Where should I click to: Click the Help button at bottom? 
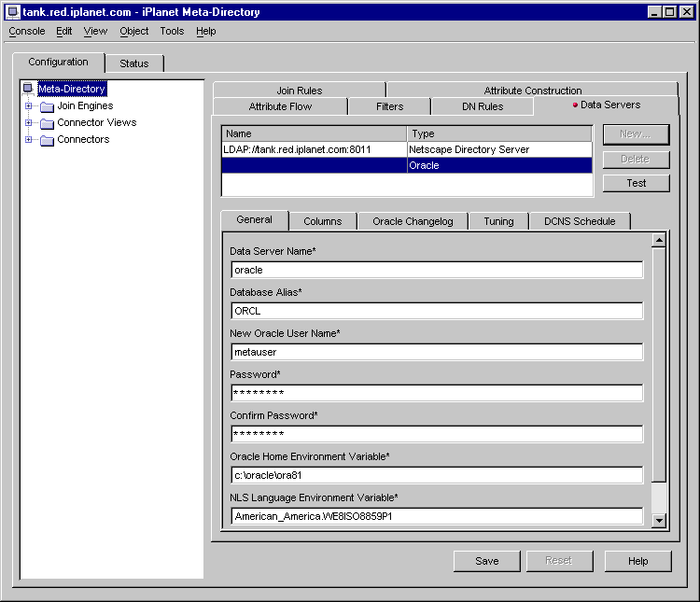click(638, 561)
